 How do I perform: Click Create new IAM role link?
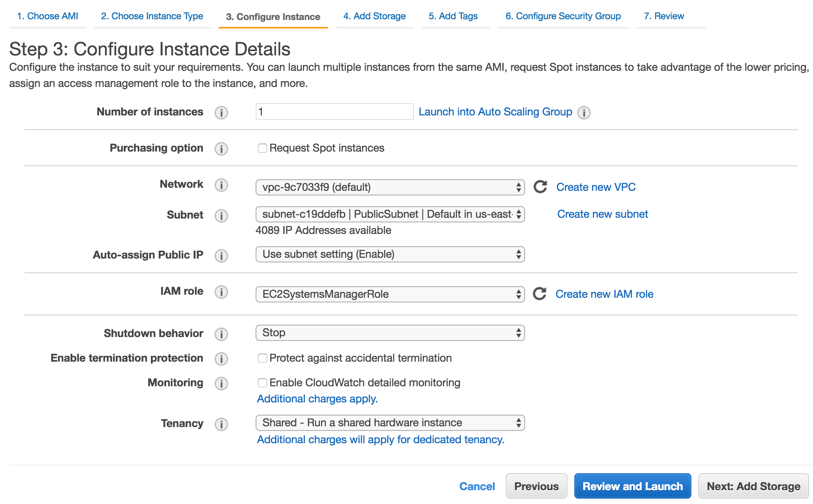pyautogui.click(x=604, y=294)
